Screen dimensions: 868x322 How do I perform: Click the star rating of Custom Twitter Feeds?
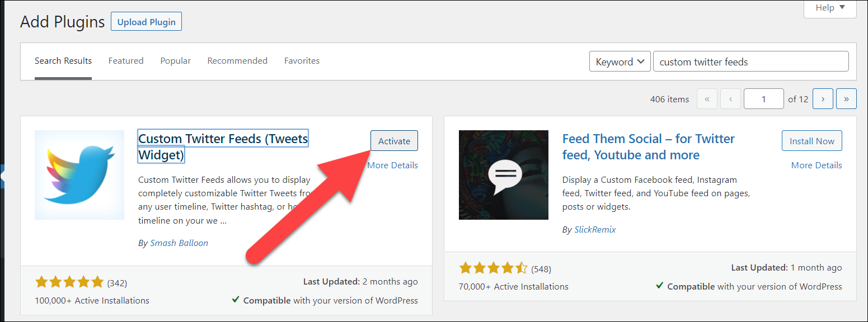[69, 282]
